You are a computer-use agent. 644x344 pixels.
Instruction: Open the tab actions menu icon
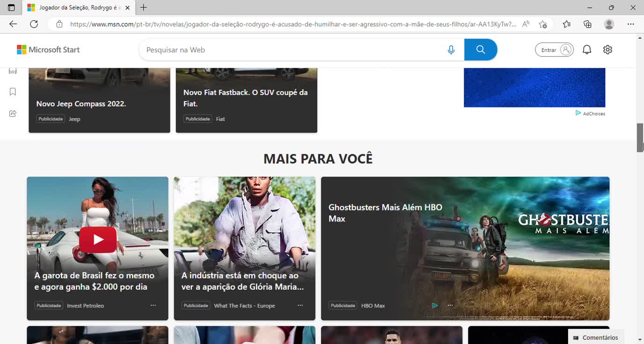(x=11, y=7)
